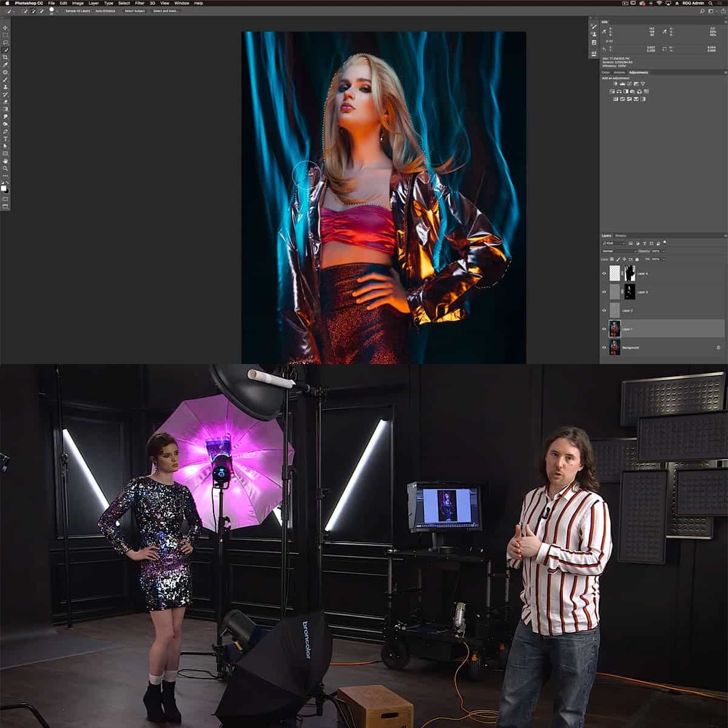Activate the Quick Selection tool
Screen dimensions: 728x728
6,48
